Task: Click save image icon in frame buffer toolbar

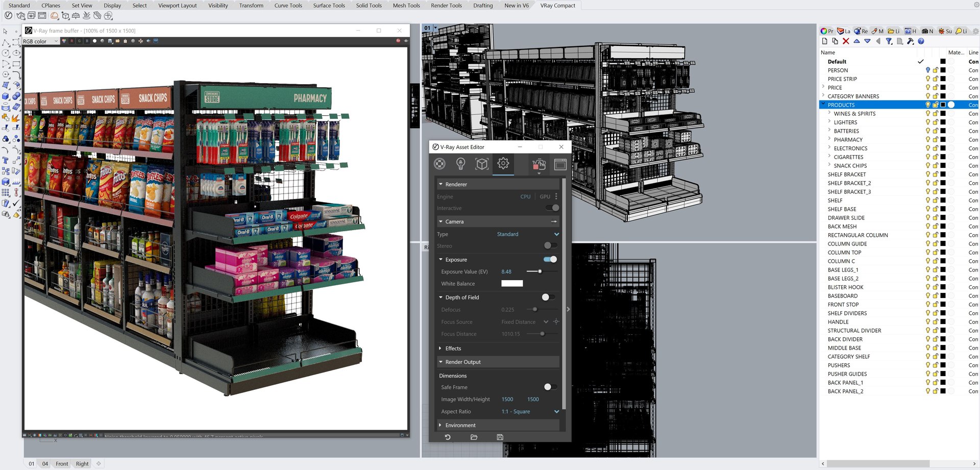Action: (x=110, y=41)
